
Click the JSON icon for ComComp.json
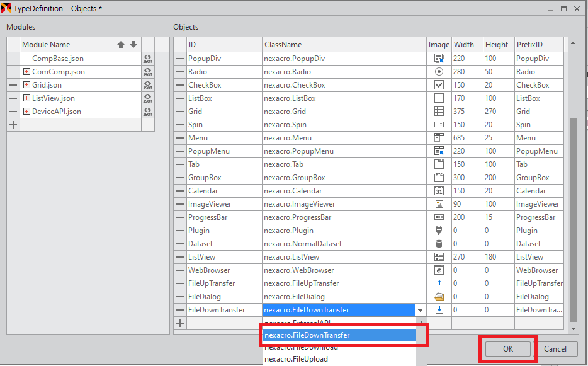coord(147,72)
